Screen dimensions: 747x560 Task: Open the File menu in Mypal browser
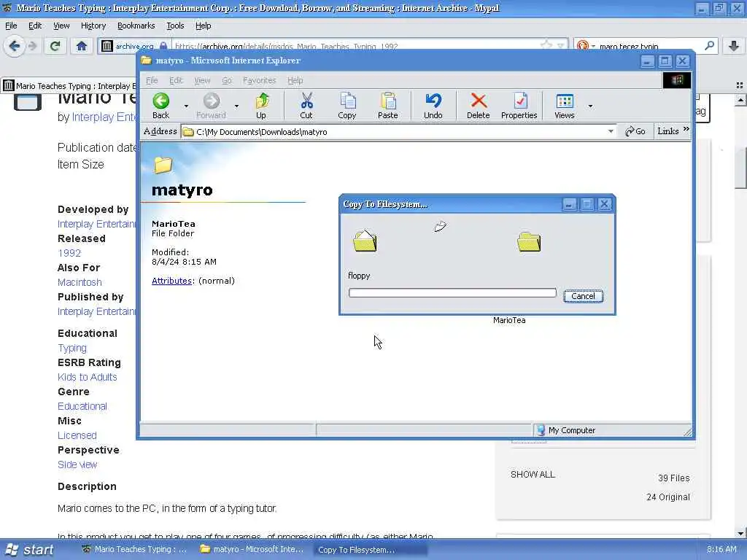(11, 26)
